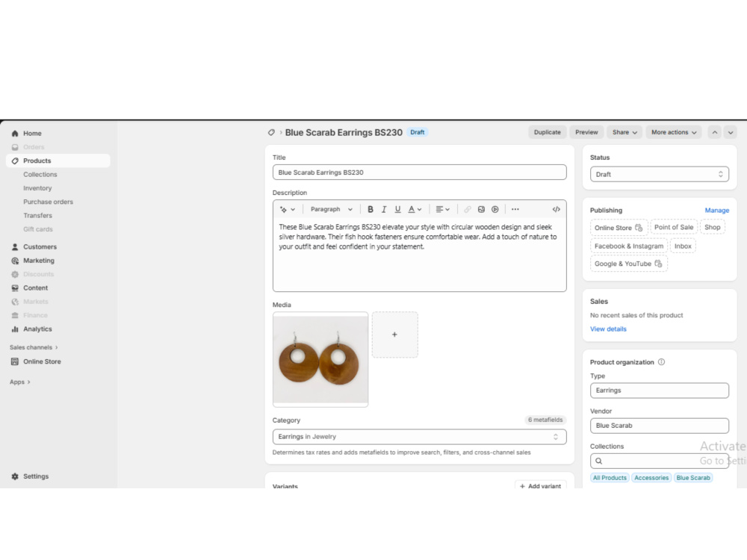This screenshot has height=560, width=747.
Task: Open the Paragraph style dropdown
Action: click(332, 210)
